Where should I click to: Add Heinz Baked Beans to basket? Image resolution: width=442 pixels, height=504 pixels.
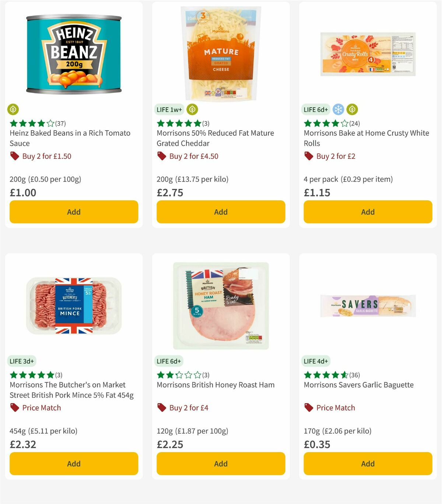[74, 212]
